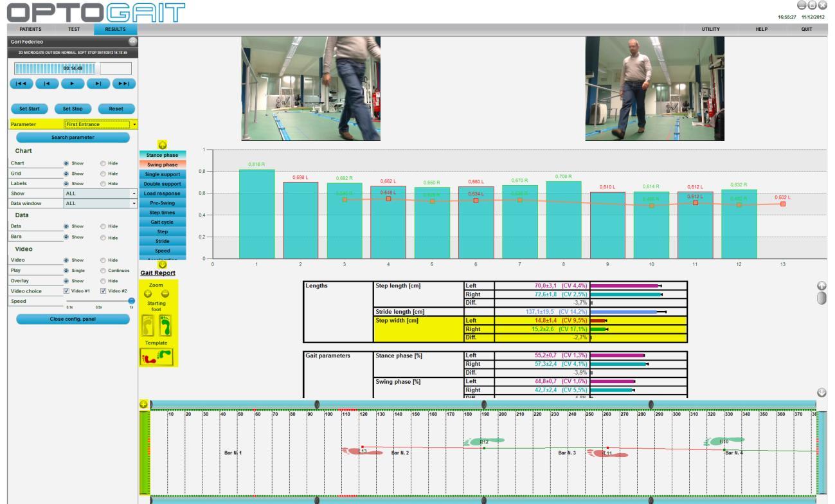Select Continuos play mode
835x504 pixels.
point(104,271)
